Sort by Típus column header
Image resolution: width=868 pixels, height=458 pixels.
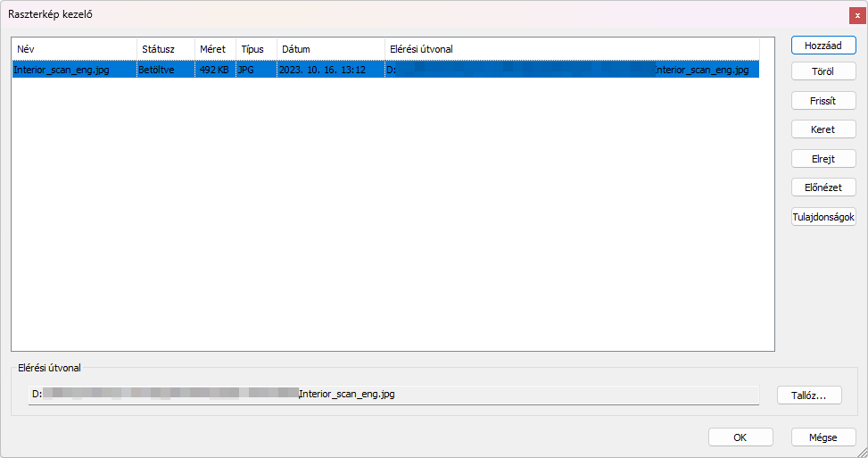tap(256, 49)
